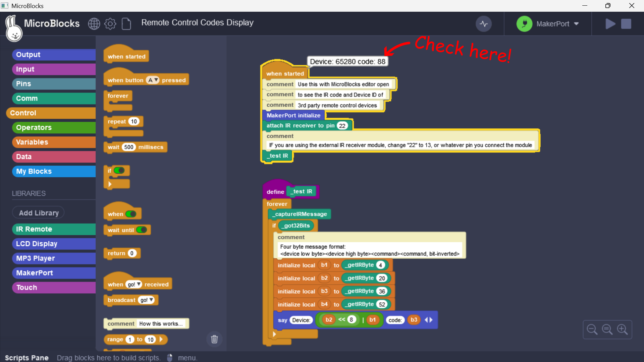Screen dimensions: 644x362
Task: Toggle the boolean switch in wait until block
Action: [x=142, y=230]
